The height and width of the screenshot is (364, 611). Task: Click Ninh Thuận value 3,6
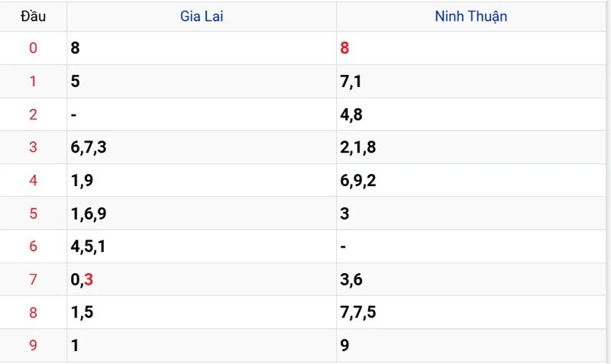pos(351,279)
